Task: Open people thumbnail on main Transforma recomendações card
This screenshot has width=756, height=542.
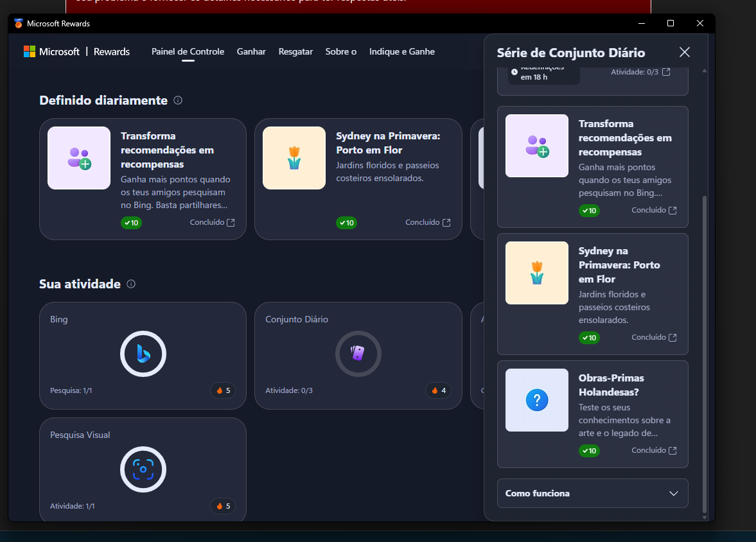Action: [79, 158]
